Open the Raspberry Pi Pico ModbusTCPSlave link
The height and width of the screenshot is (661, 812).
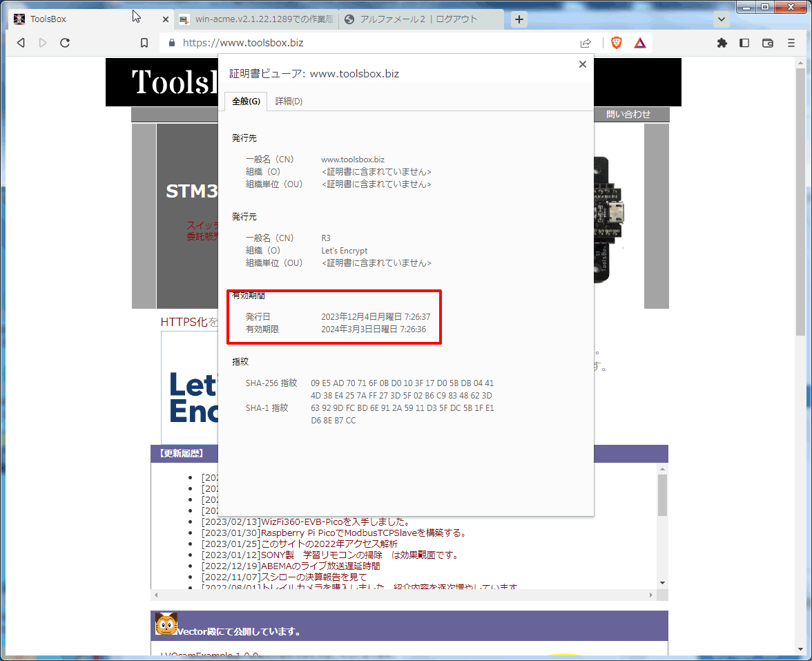364,533
